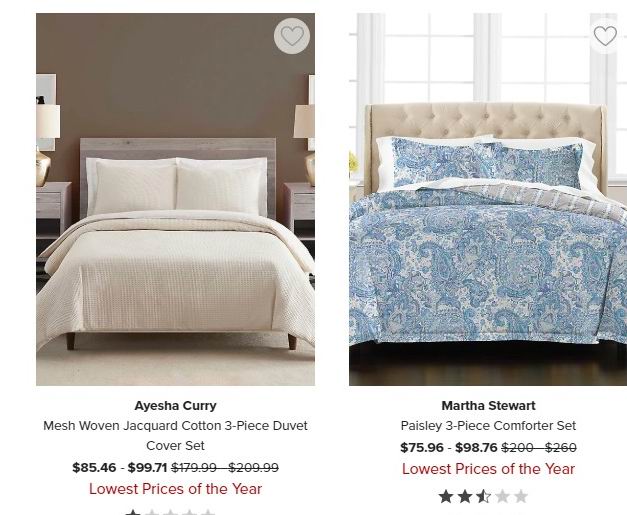
Task: Open Paisley 3-Piece Comforter Set title
Action: pos(488,425)
